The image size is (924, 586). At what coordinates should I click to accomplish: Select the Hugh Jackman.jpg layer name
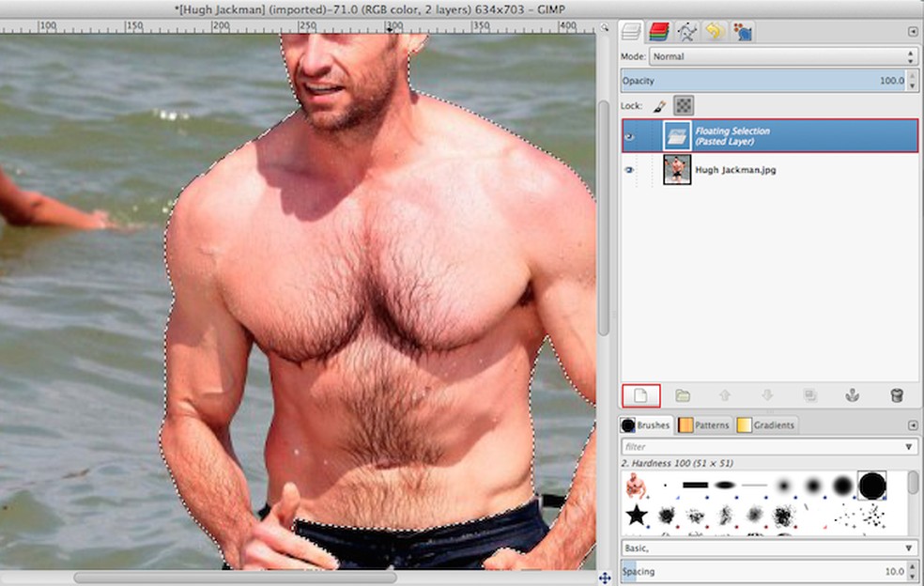click(735, 170)
